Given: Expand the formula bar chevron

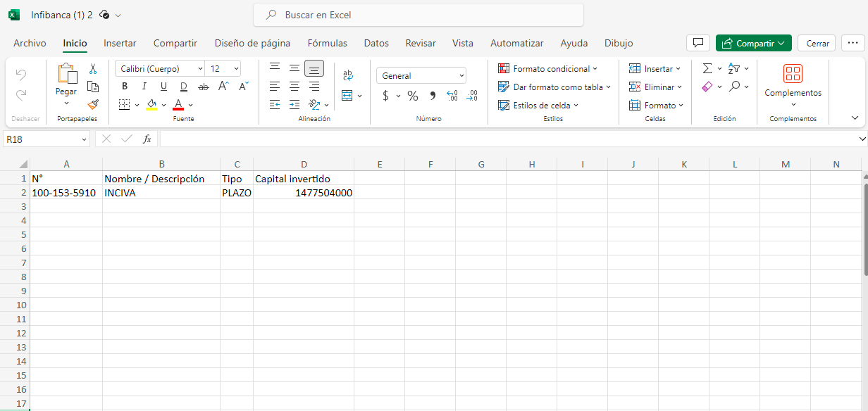Looking at the screenshot, I should [862, 139].
